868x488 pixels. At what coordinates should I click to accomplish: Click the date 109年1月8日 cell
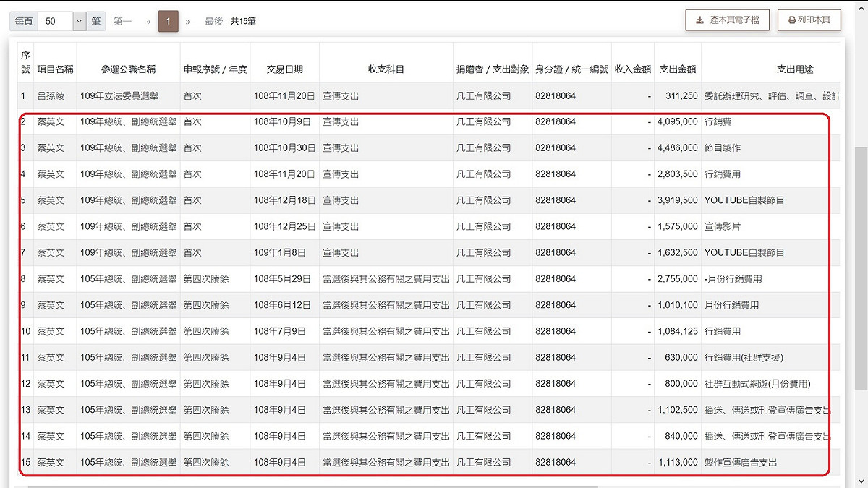(x=278, y=252)
